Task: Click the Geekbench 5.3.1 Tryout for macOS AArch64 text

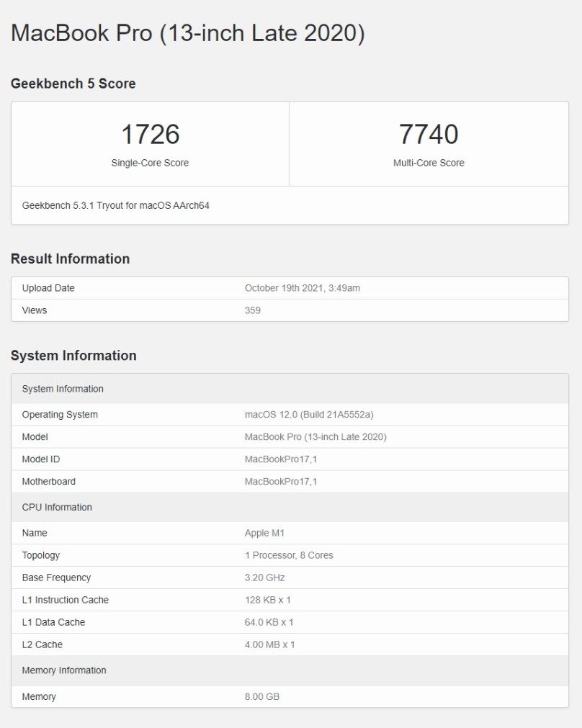Action: tap(116, 205)
